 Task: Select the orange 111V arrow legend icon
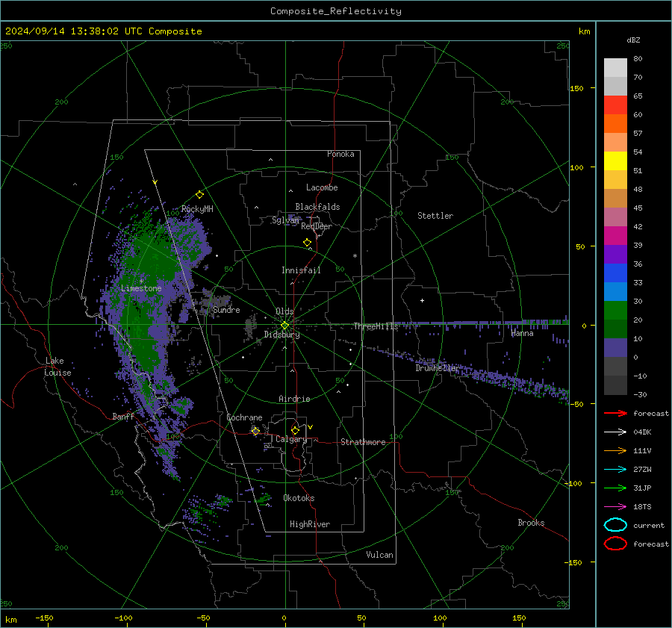(x=615, y=450)
